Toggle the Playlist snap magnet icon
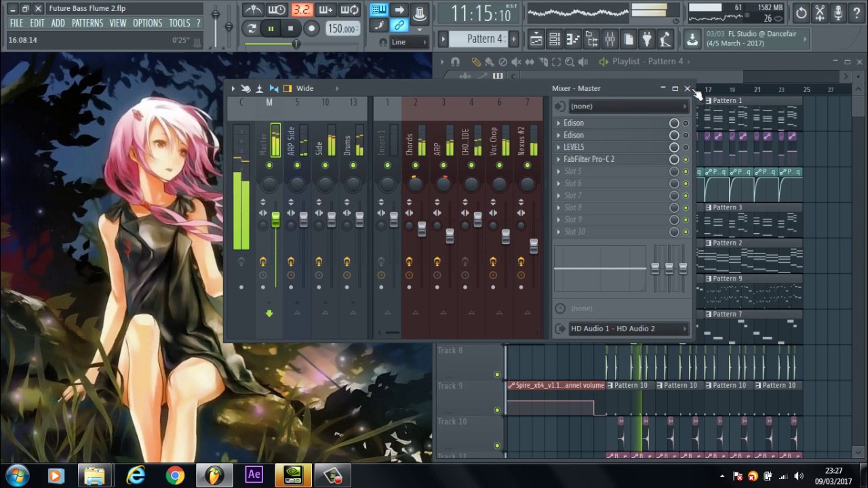The image size is (868, 488). click(x=455, y=62)
